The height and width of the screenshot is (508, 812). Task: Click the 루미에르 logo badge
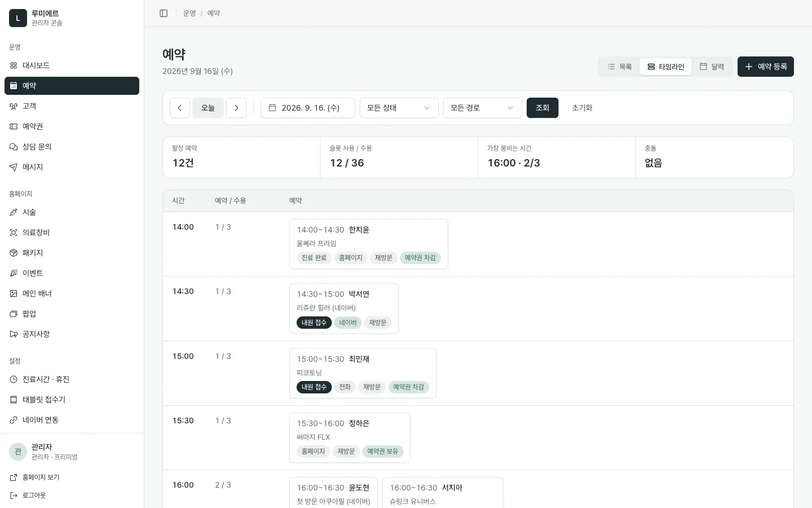tap(18, 18)
